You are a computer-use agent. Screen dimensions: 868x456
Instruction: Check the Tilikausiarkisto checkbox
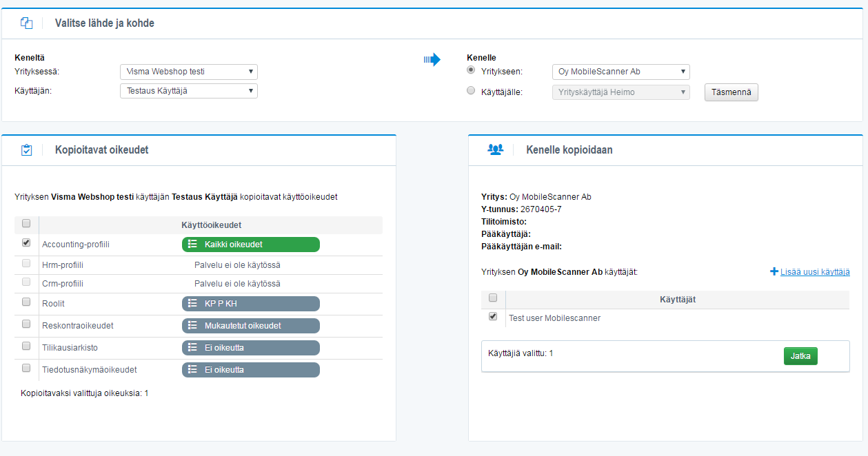coord(26,346)
